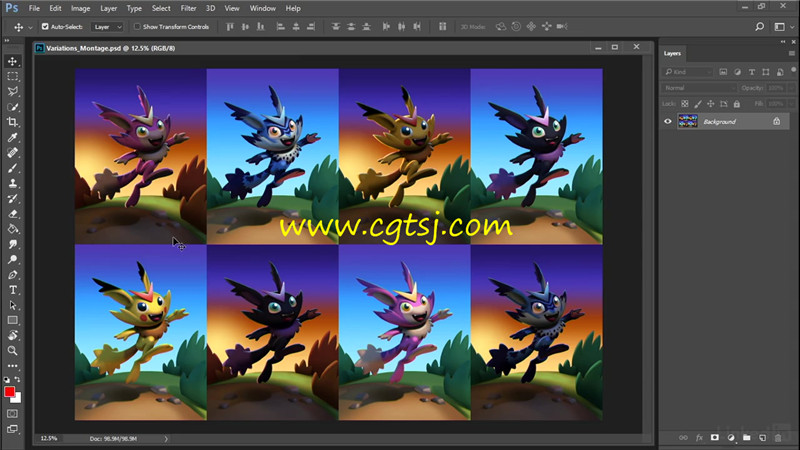Expand the status bar info arrow
The image size is (800, 450).
click(x=166, y=438)
